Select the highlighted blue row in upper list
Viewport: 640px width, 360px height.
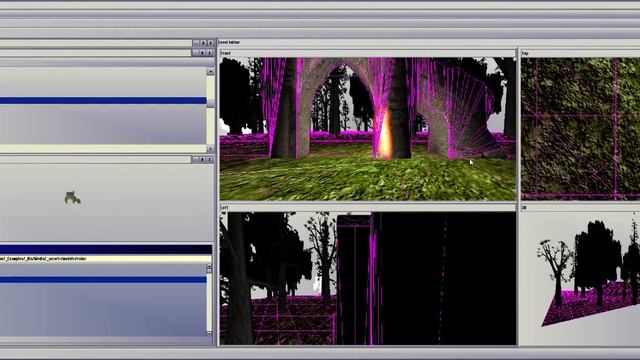(x=103, y=100)
